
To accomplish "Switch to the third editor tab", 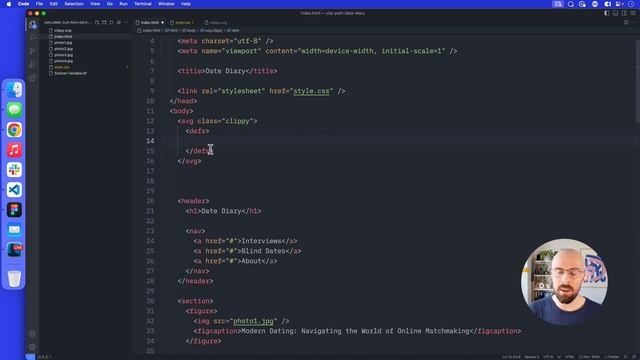I will click(x=217, y=22).
